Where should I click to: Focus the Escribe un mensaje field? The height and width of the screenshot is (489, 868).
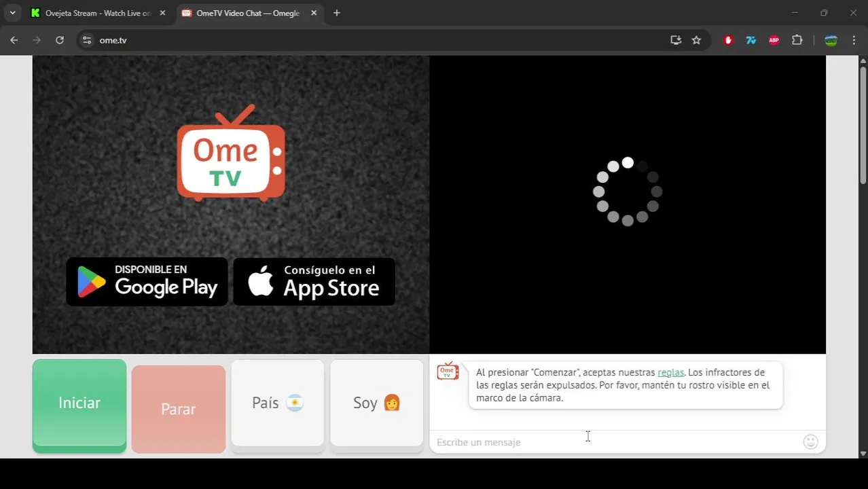615,442
